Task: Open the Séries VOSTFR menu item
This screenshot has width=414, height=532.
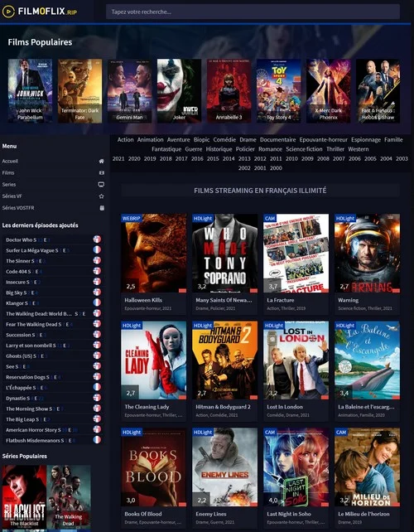Action: pos(53,208)
